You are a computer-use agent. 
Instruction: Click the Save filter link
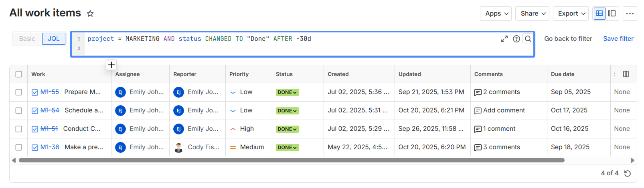click(x=618, y=39)
